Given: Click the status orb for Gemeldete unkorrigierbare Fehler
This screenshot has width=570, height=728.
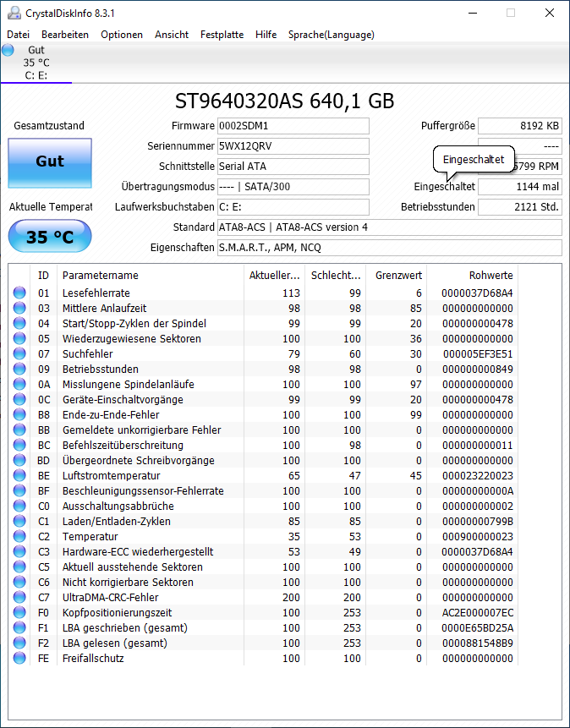Looking at the screenshot, I should pos(19,430).
